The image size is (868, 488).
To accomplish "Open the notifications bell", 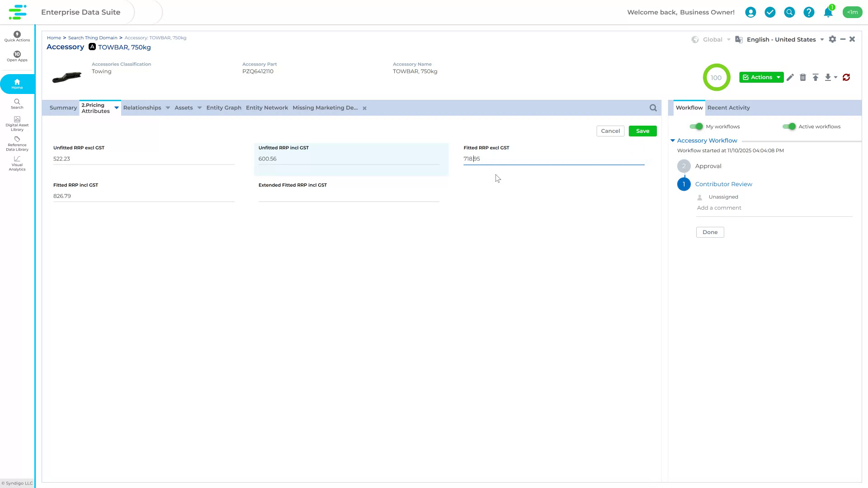I will pyautogui.click(x=828, y=12).
